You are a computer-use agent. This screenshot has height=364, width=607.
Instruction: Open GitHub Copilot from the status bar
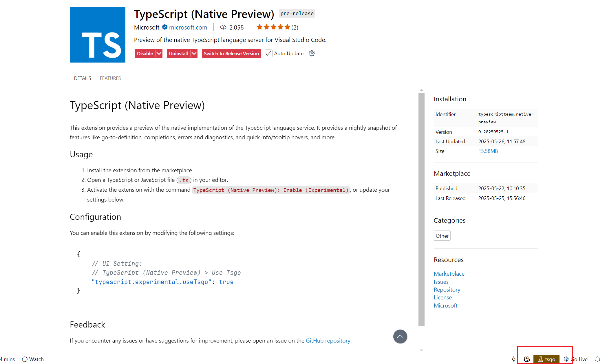click(x=527, y=359)
